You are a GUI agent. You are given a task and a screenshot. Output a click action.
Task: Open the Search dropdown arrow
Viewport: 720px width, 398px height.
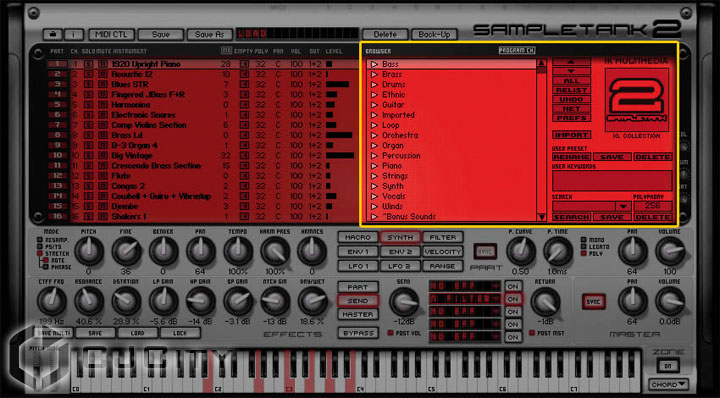(x=623, y=207)
